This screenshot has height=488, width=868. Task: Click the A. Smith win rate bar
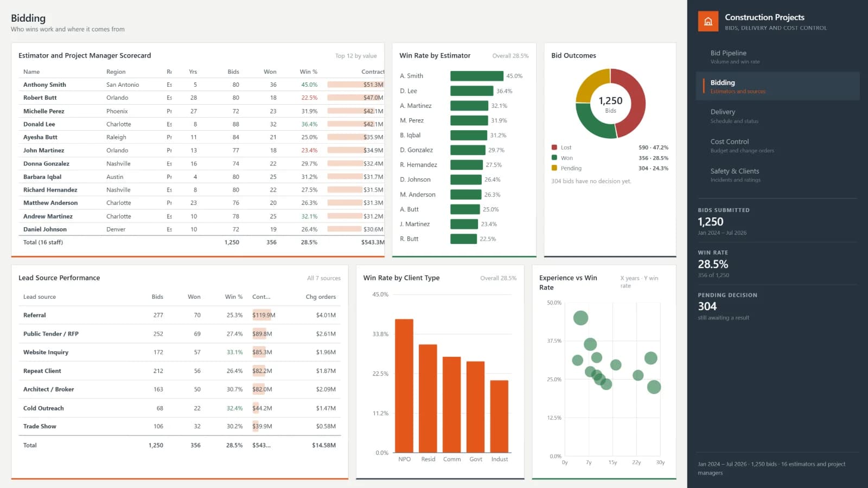477,76
